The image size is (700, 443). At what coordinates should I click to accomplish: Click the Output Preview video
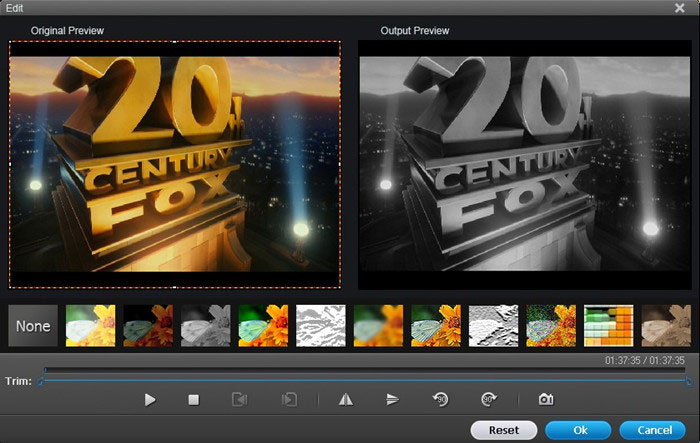525,164
